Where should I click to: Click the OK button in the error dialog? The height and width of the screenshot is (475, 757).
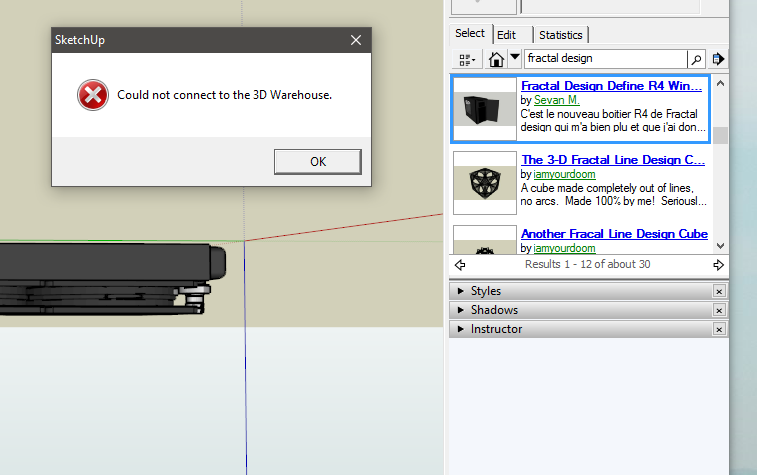click(x=317, y=162)
